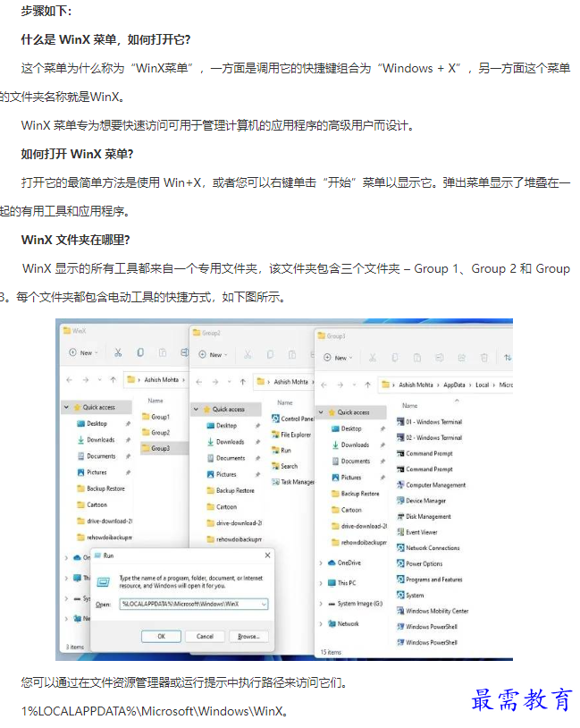Expand This PC in Group3 navigation pane
This screenshot has height=728, width=580.
tap(321, 583)
